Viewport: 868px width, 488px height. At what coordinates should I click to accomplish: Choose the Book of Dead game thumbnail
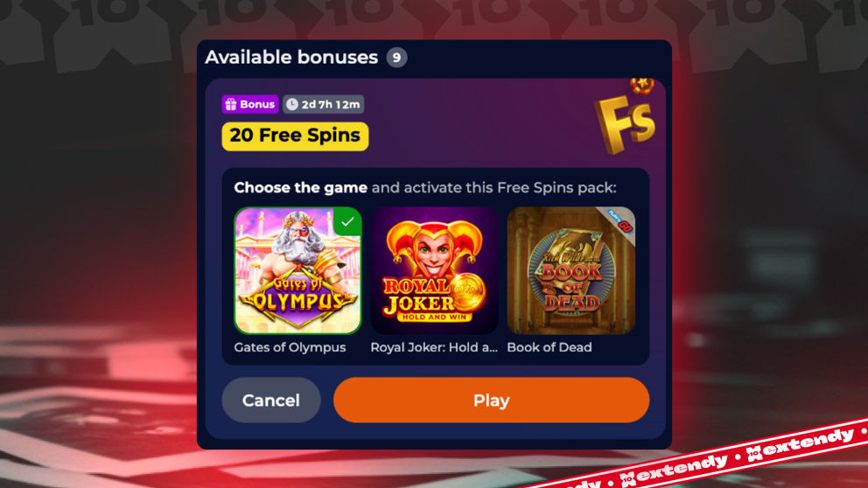[x=570, y=270]
